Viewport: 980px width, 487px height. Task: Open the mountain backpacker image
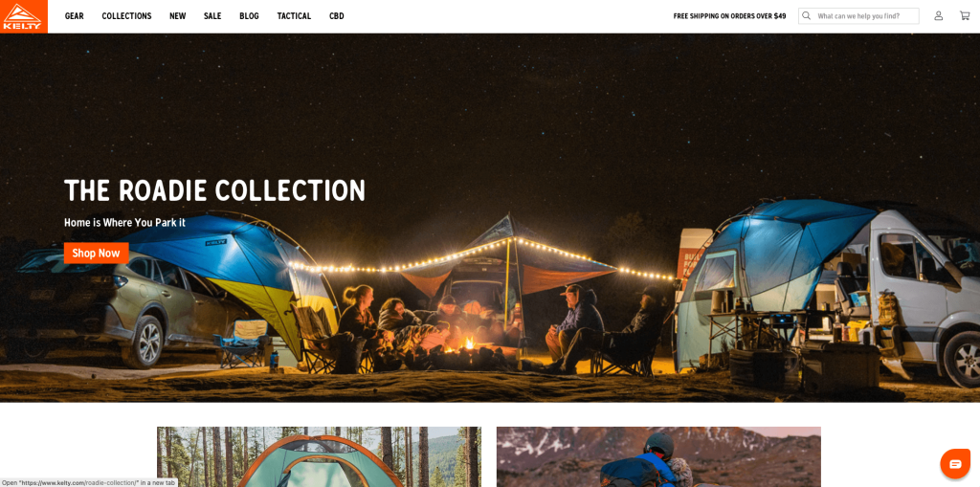pyautogui.click(x=658, y=457)
